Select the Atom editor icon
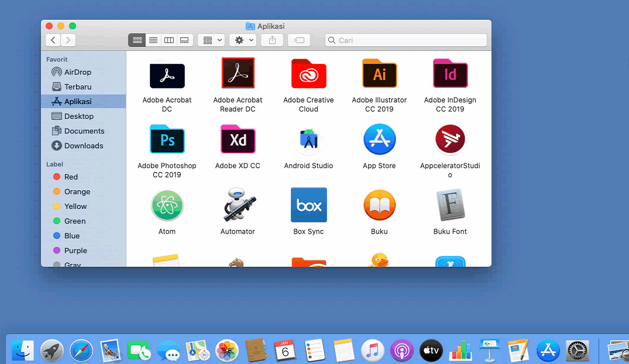The width and height of the screenshot is (629, 364). tap(167, 205)
